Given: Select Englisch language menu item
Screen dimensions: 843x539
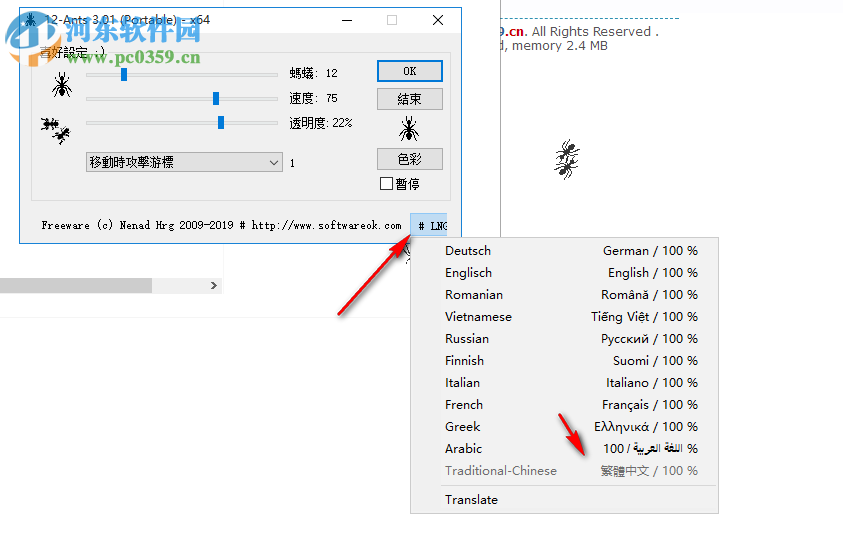Looking at the screenshot, I should [x=565, y=272].
